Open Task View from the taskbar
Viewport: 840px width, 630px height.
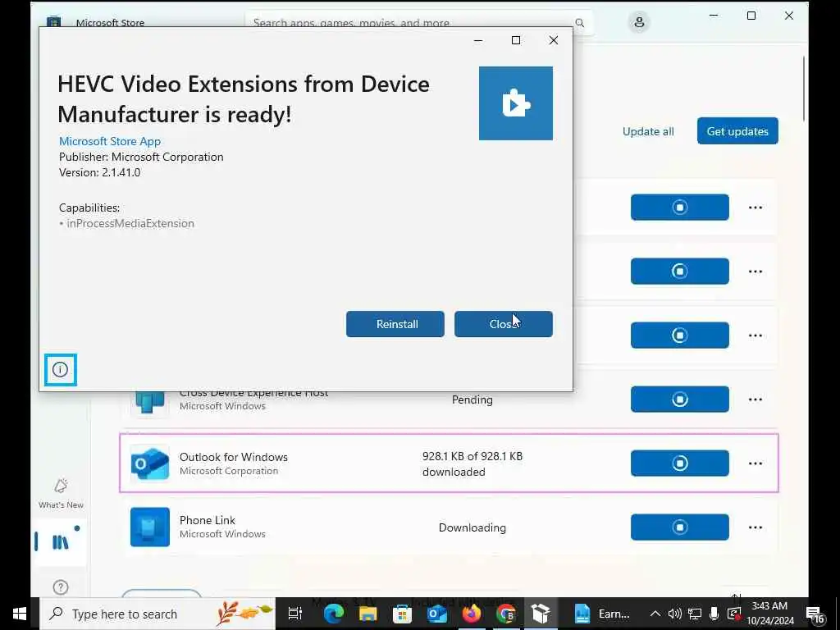[295, 614]
